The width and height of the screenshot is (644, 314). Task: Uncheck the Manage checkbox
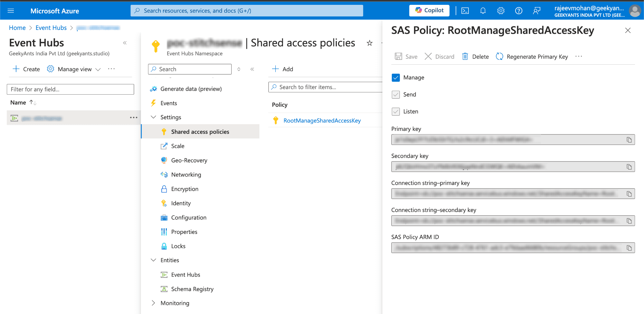[x=396, y=78]
